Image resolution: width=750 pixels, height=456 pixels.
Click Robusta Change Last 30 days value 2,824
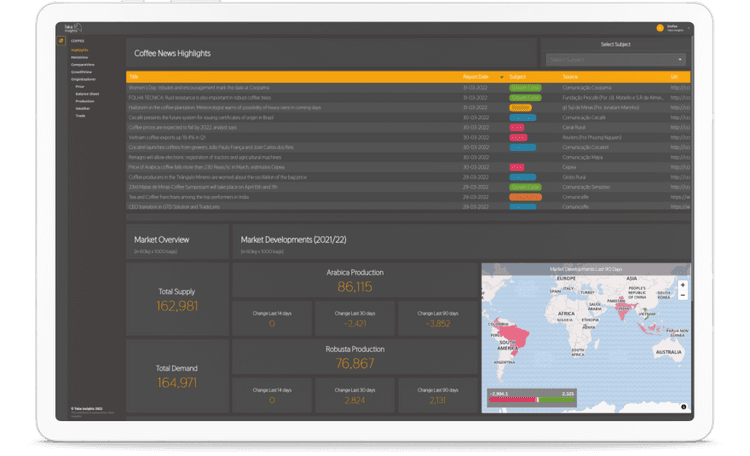354,400
